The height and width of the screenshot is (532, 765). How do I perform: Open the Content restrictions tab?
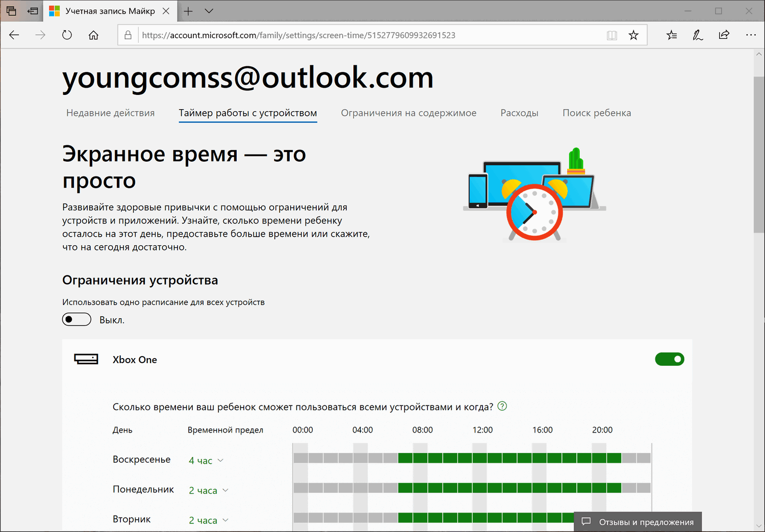pyautogui.click(x=409, y=113)
